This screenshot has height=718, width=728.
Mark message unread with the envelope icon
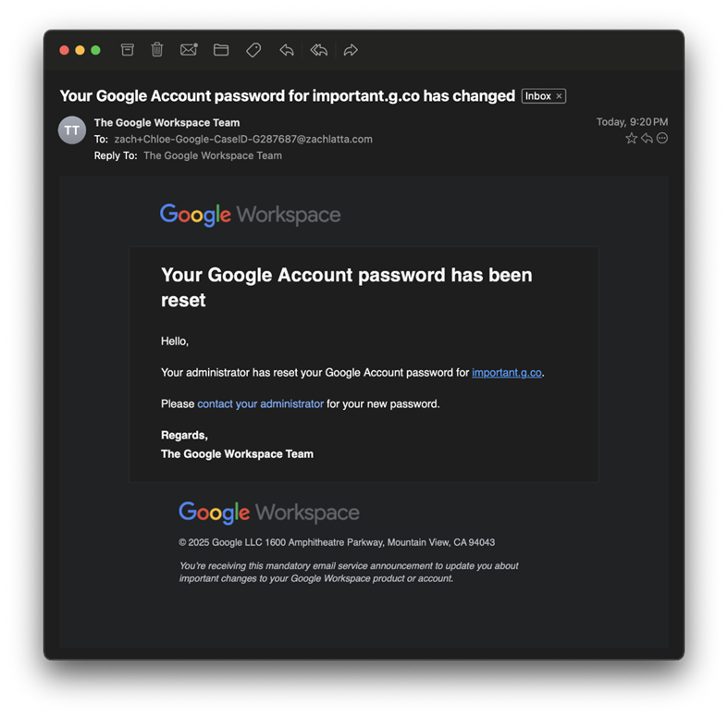pos(189,50)
